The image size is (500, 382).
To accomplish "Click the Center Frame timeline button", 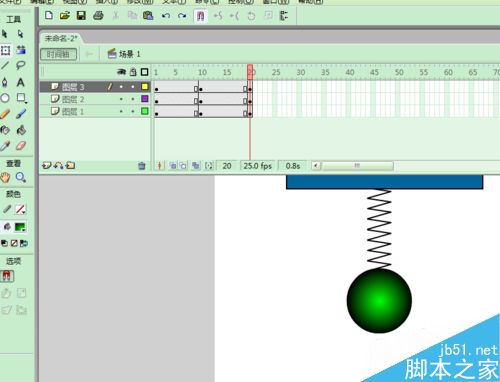I will click(x=160, y=166).
